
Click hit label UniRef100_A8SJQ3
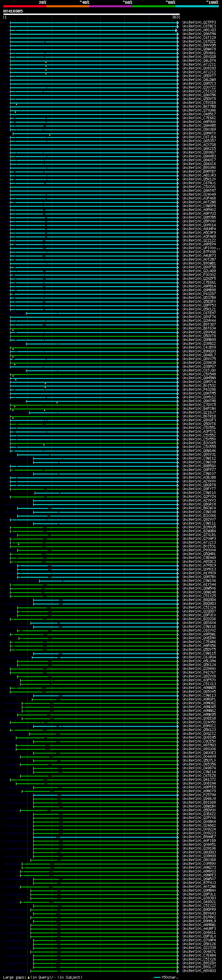(x=199, y=30)
